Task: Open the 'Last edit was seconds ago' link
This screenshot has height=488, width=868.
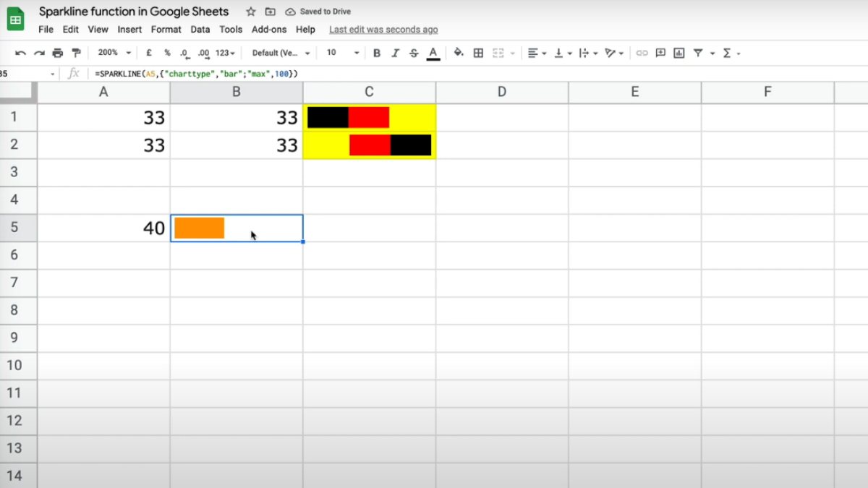Action: [383, 30]
